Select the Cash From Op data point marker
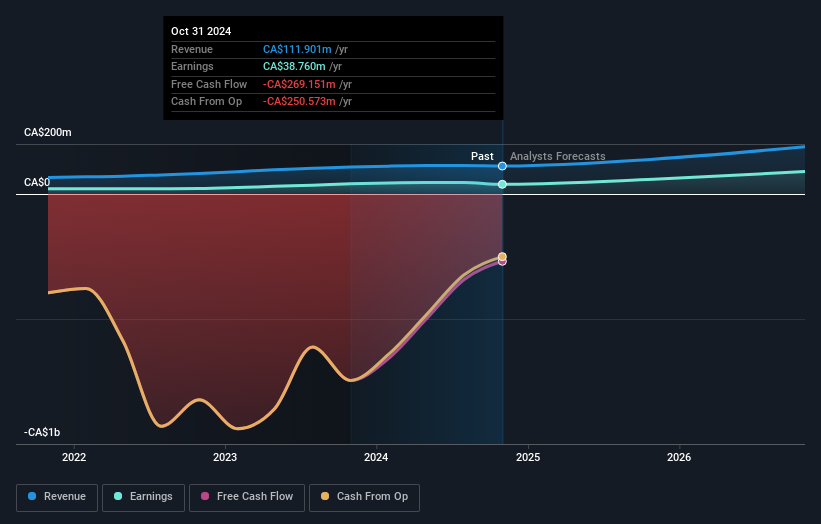This screenshot has height=524, width=821. 502,257
